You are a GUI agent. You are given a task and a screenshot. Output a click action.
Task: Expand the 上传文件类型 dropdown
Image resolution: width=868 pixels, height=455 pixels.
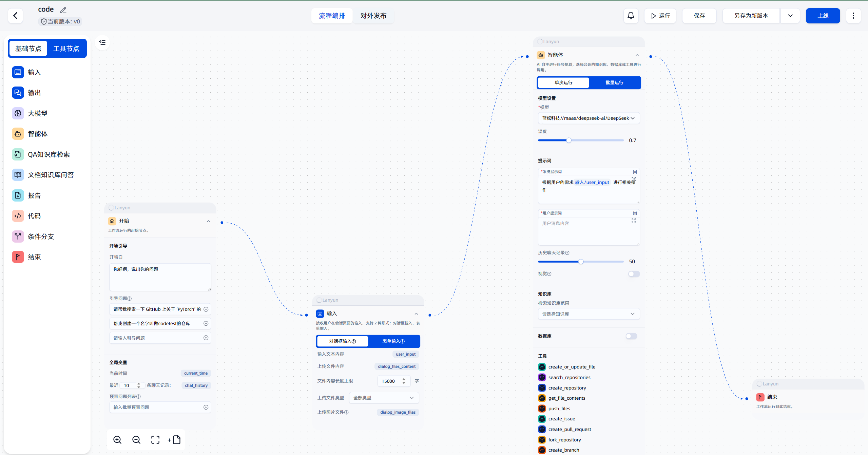click(384, 398)
